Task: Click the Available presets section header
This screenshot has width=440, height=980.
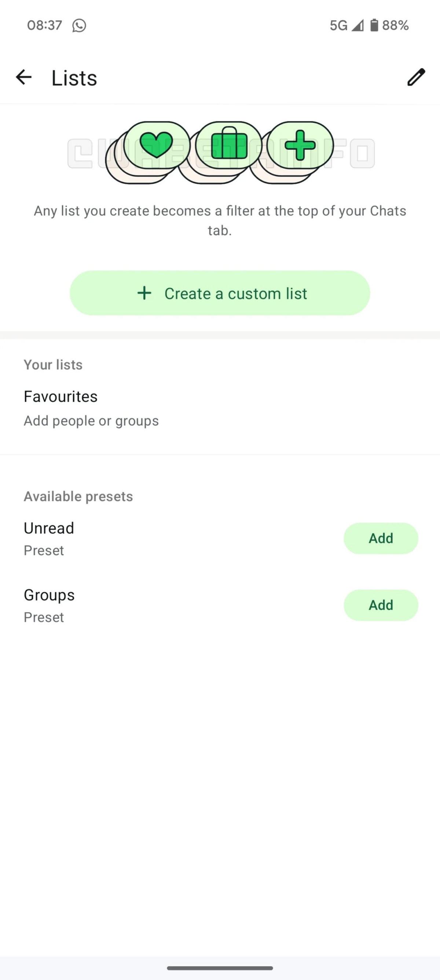Action: pyautogui.click(x=78, y=496)
